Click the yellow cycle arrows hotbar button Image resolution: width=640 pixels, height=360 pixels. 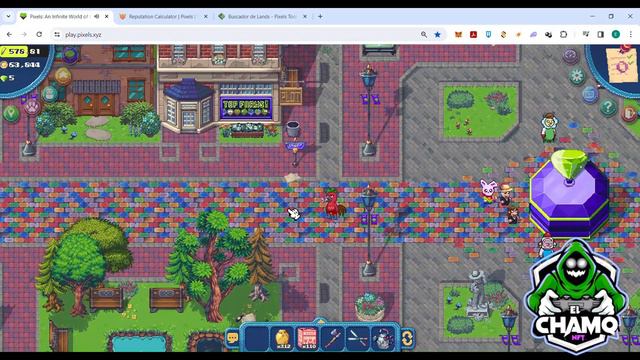(407, 338)
